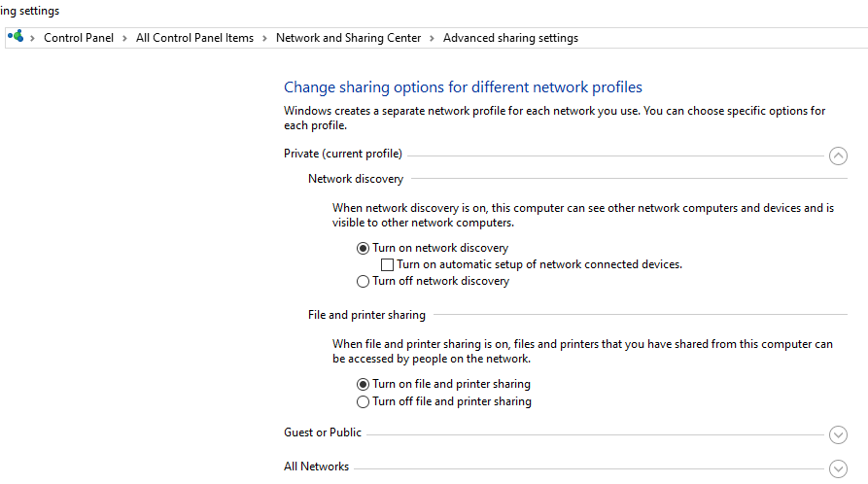Go to Control Panel in breadcrumb
This screenshot has width=868, height=484.
(x=79, y=38)
